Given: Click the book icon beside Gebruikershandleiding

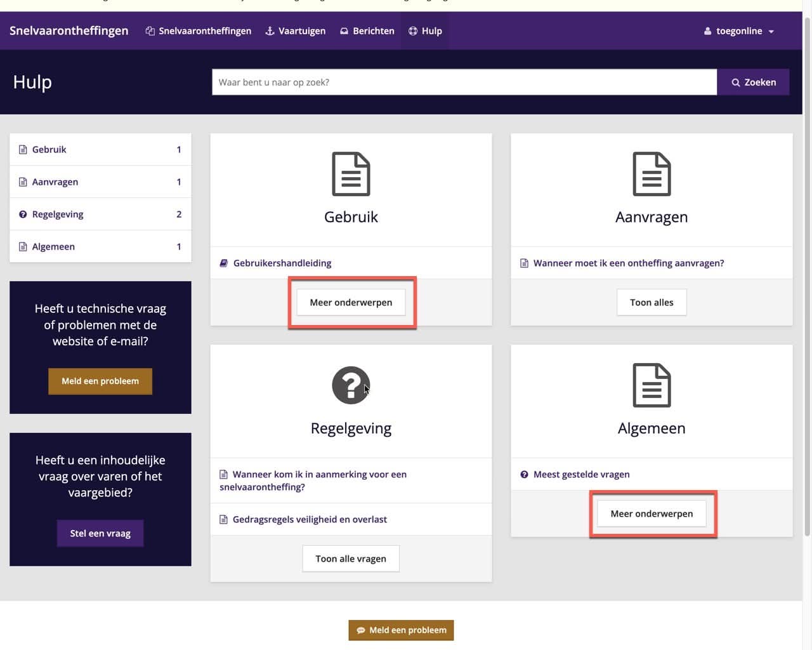Looking at the screenshot, I should coord(224,263).
